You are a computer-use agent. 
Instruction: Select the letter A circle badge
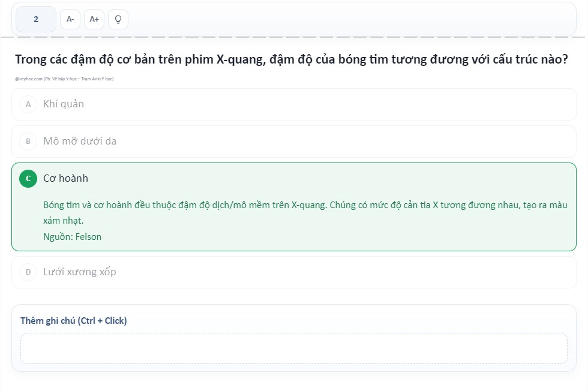coord(28,104)
